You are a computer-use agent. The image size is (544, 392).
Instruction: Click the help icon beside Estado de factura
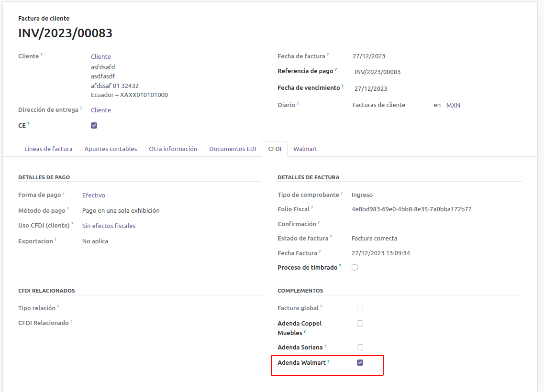(331, 237)
